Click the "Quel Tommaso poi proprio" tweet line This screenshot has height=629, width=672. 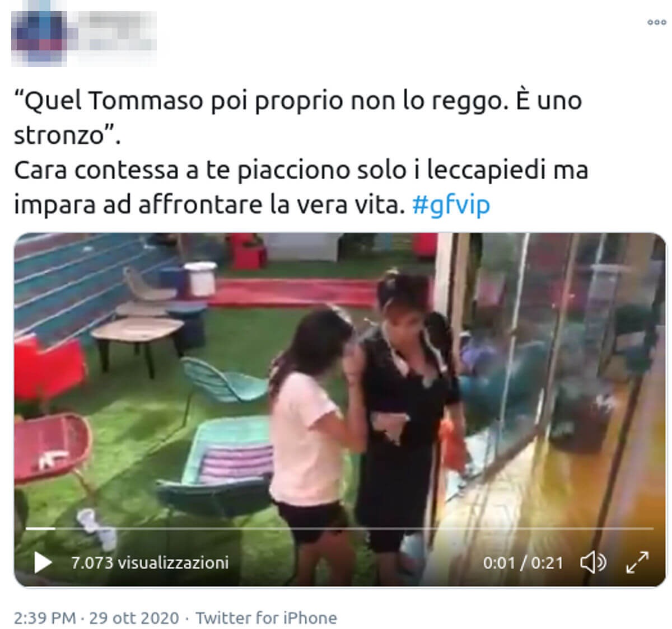point(298,101)
